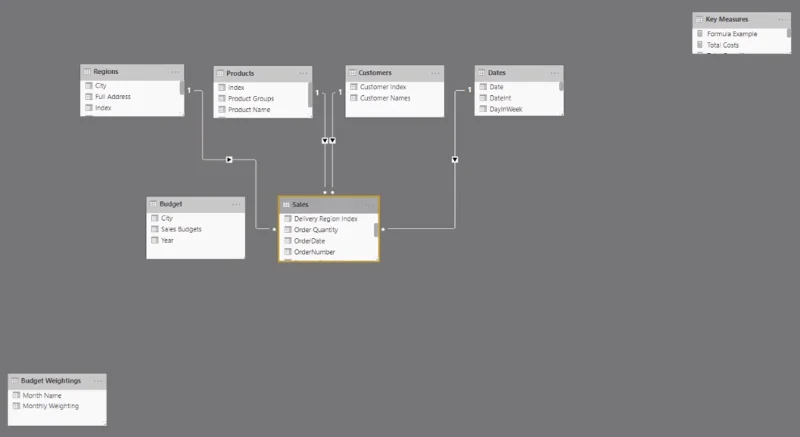Open the Sales table options ellipsis
The height and width of the screenshot is (437, 800).
[x=369, y=205]
